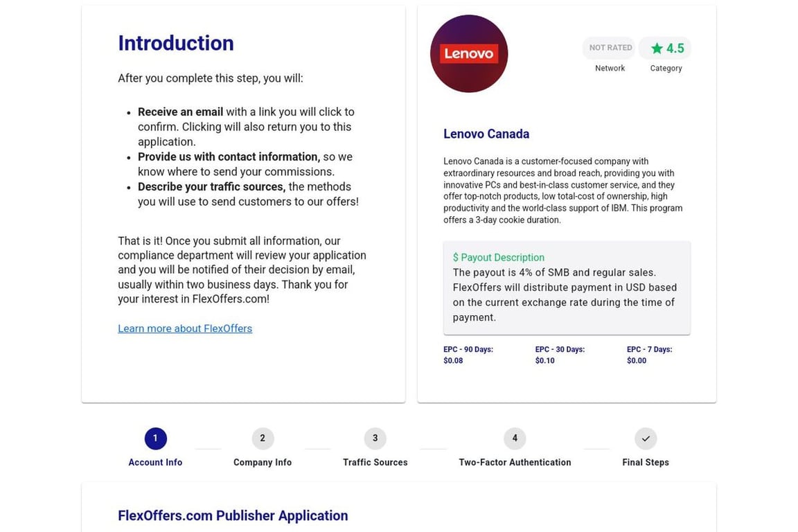Open the Learn more about FlexOffers link
The height and width of the screenshot is (532, 798).
point(185,328)
